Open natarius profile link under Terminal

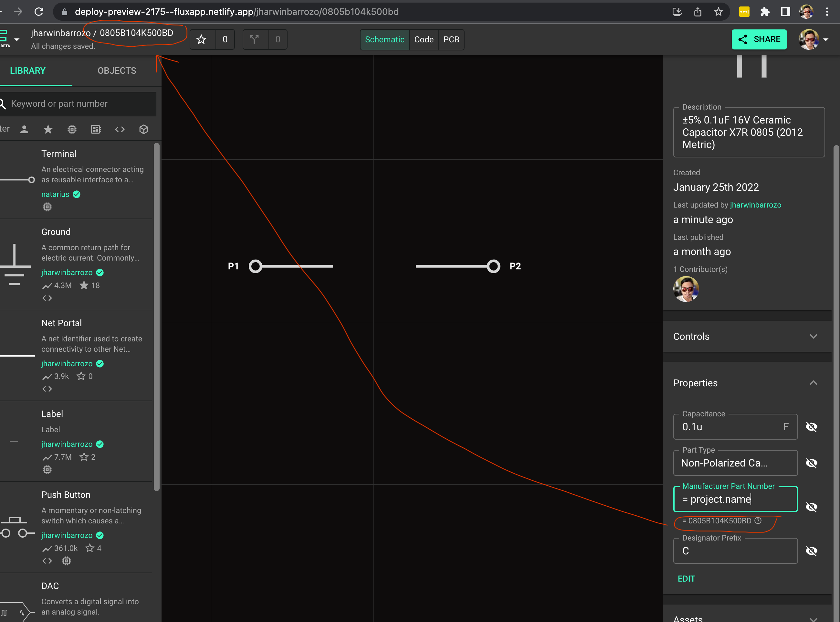tap(55, 194)
